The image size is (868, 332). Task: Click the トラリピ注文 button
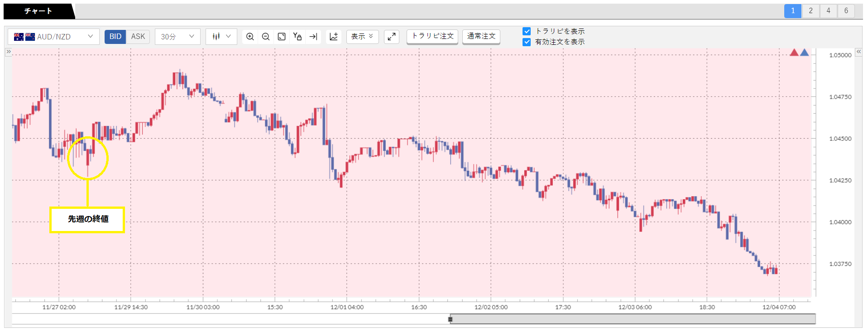[432, 36]
